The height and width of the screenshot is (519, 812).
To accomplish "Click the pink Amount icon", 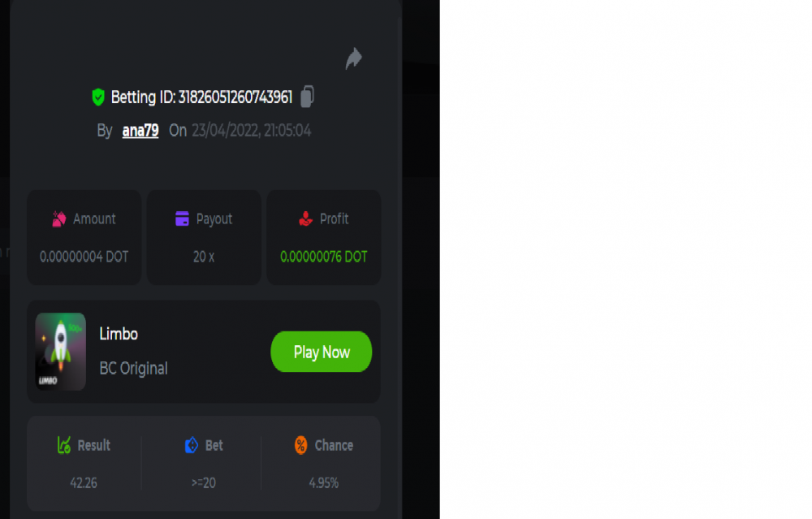I will pyautogui.click(x=59, y=219).
